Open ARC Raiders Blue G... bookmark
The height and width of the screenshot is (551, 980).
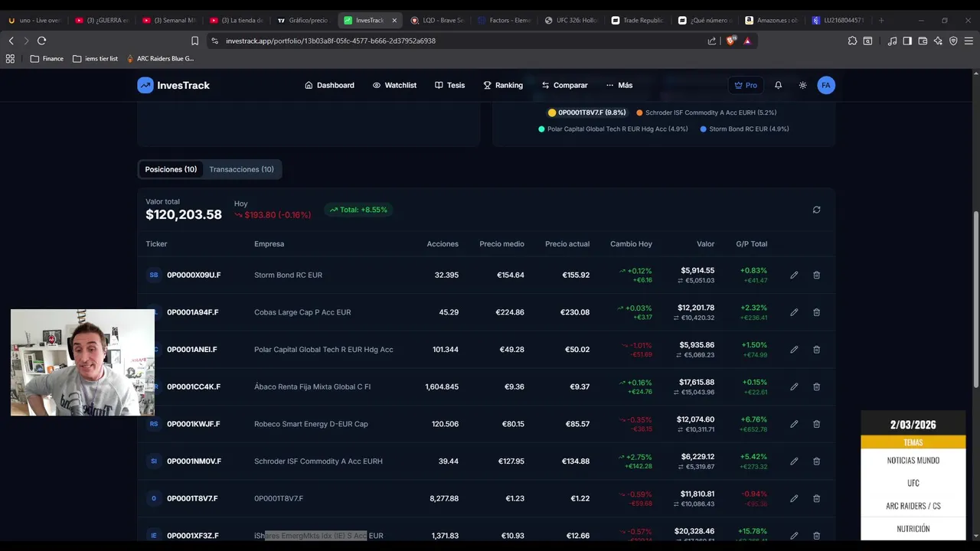click(x=160, y=58)
